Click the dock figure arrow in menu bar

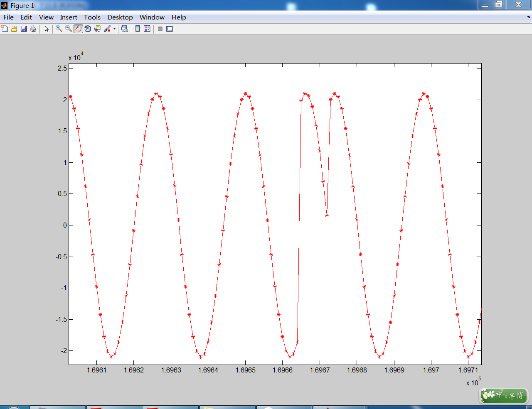coord(529,17)
